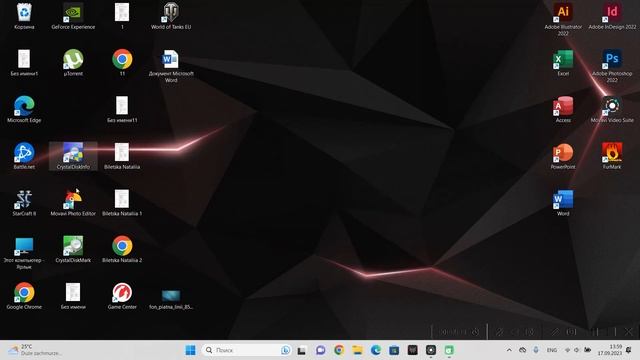This screenshot has height=360, width=640.
Task: Open the volume tray icon
Action: (x=577, y=350)
